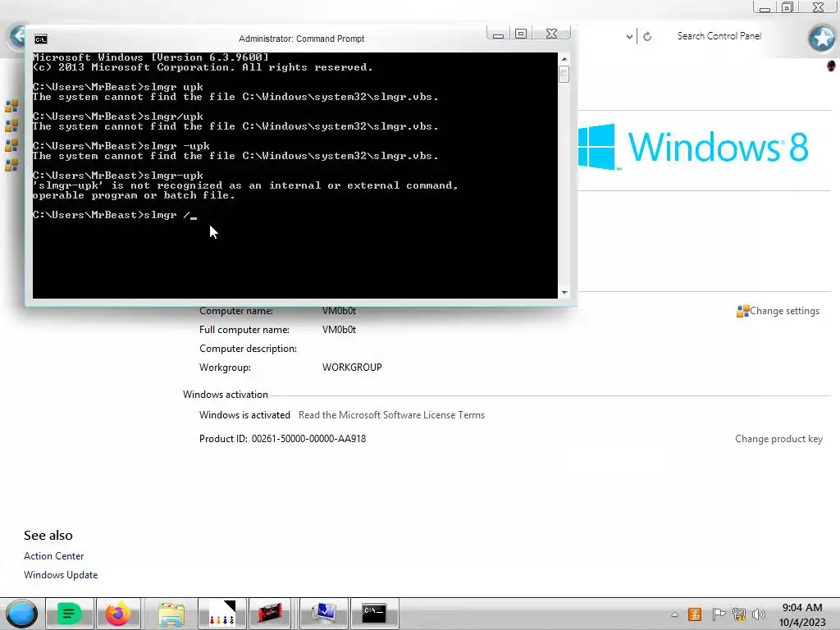840x630 pixels.
Task: Open Action Center flag tray icon
Action: pyautogui.click(x=719, y=614)
